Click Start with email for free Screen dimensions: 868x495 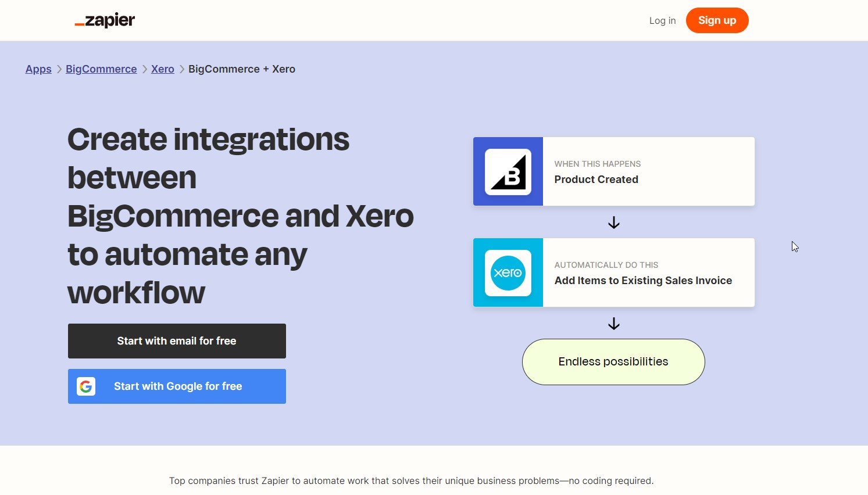[177, 341]
